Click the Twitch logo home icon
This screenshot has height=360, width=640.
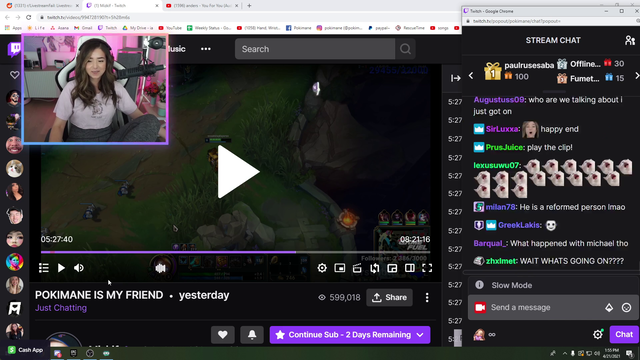click(x=14, y=49)
